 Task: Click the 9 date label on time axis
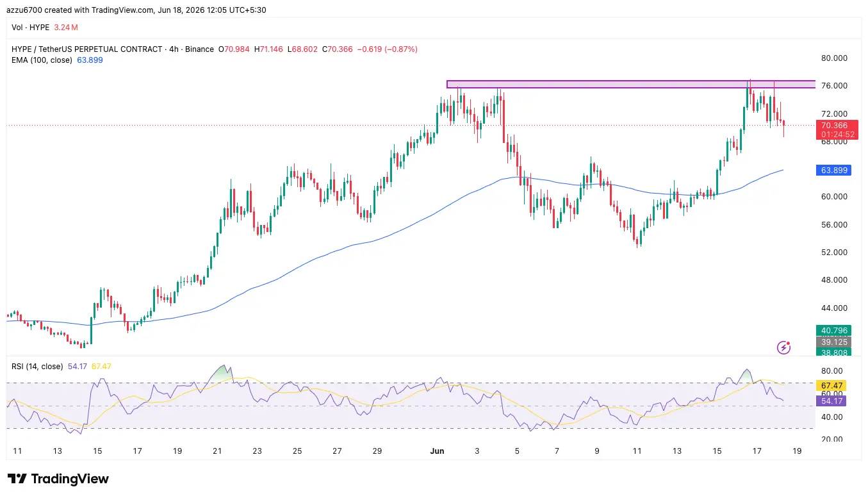click(597, 451)
